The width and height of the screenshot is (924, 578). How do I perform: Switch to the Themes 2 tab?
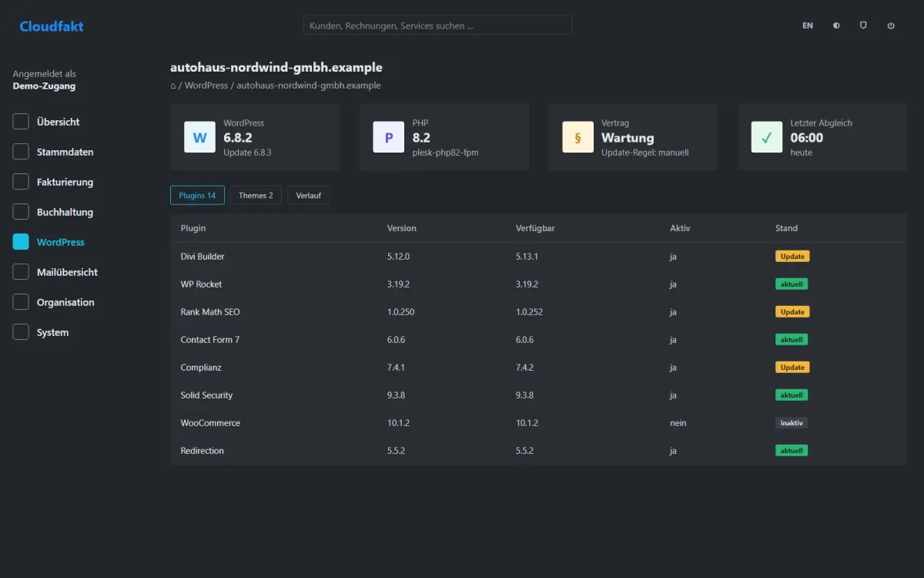click(256, 196)
